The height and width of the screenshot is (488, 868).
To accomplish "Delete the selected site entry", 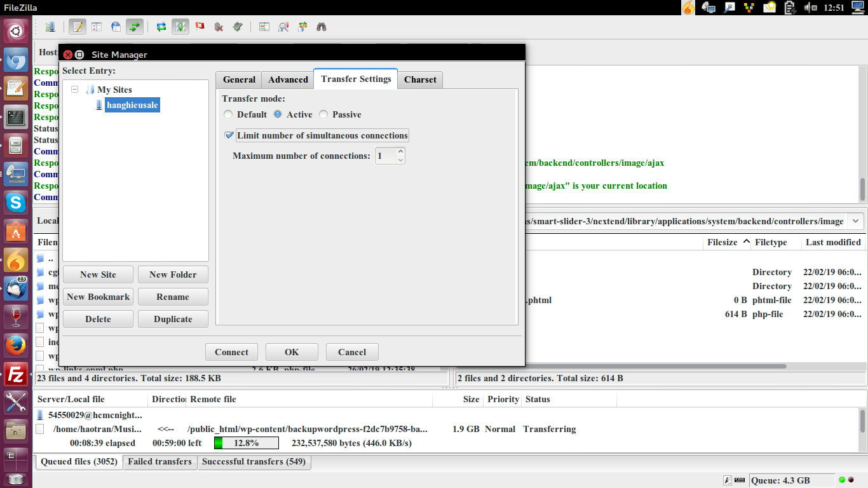I will coord(98,319).
